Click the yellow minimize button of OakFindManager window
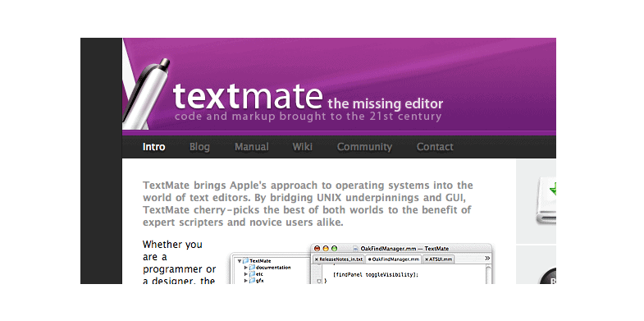Image resolution: width=644 pixels, height=321 pixels. [326, 249]
